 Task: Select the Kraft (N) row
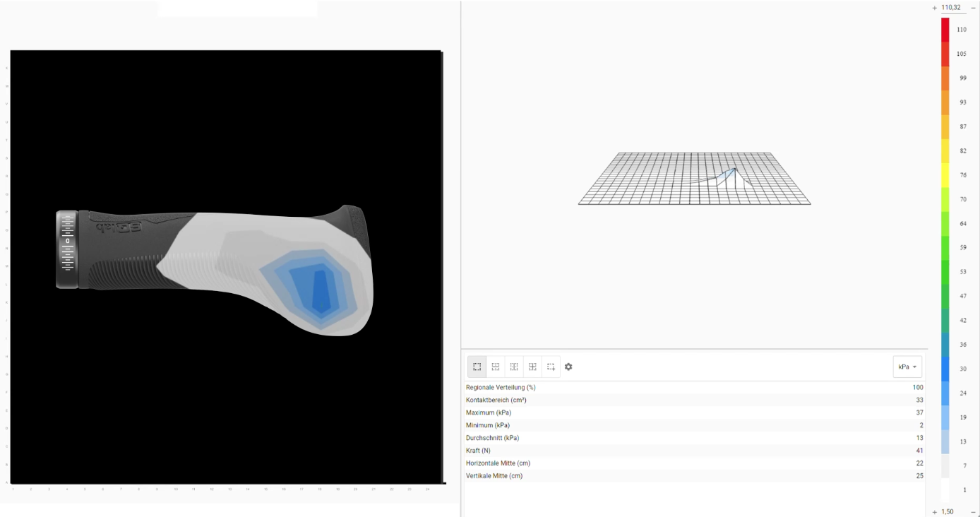(694, 451)
